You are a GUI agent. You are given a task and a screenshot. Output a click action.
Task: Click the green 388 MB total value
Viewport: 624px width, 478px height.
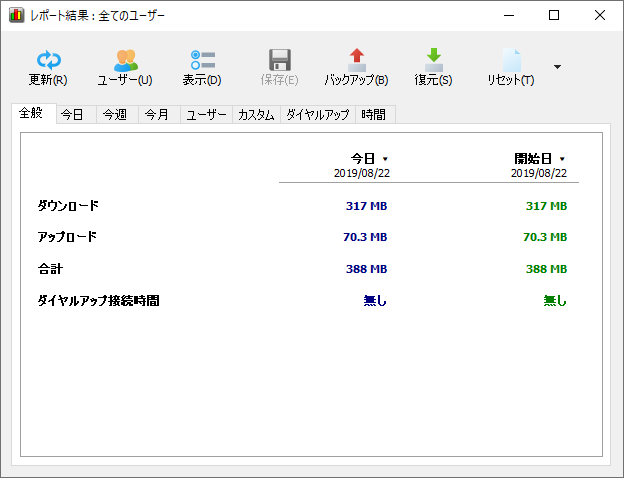(x=546, y=269)
